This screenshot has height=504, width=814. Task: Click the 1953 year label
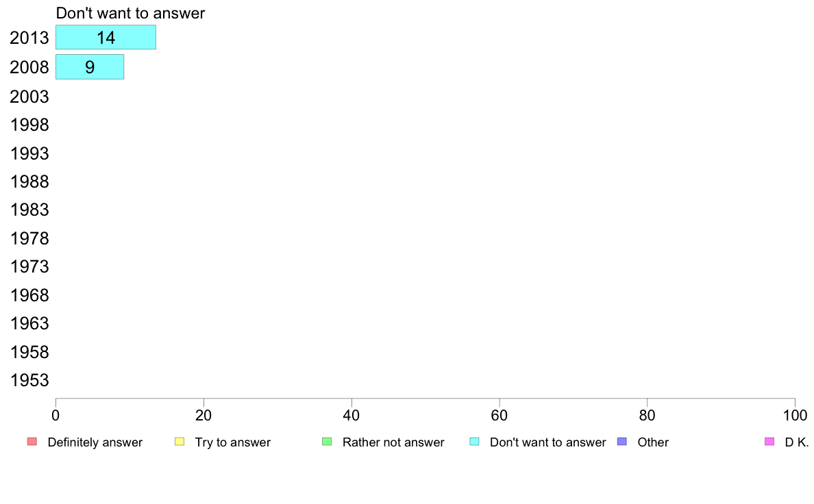(29, 381)
